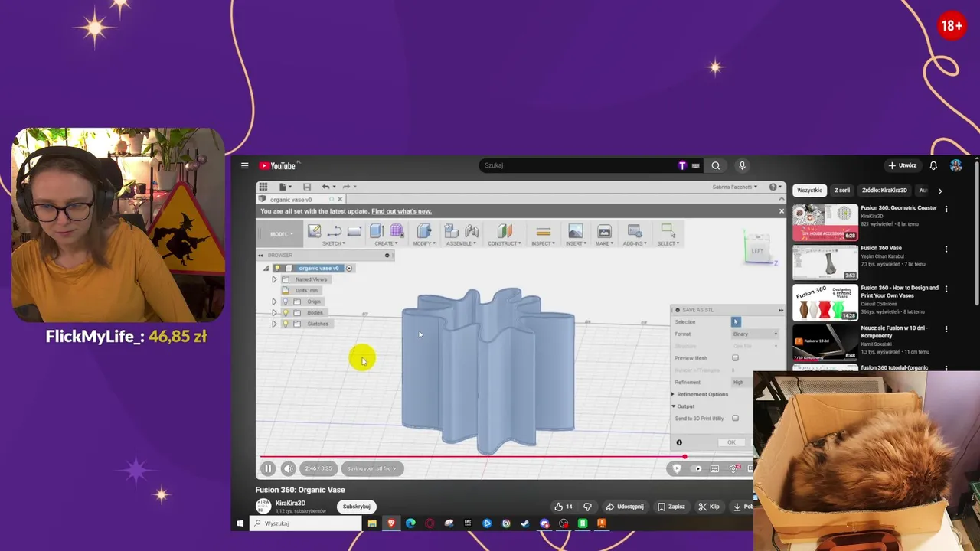Toggle the Preview Mesh checkbox
980x551 pixels.
click(x=735, y=358)
